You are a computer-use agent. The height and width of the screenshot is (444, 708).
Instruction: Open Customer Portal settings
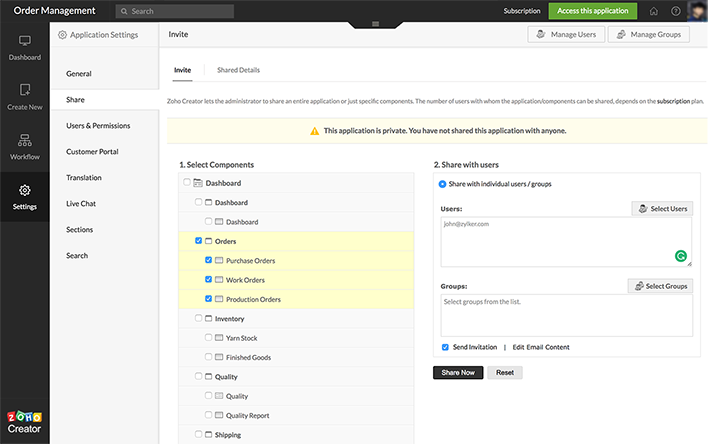tap(92, 152)
